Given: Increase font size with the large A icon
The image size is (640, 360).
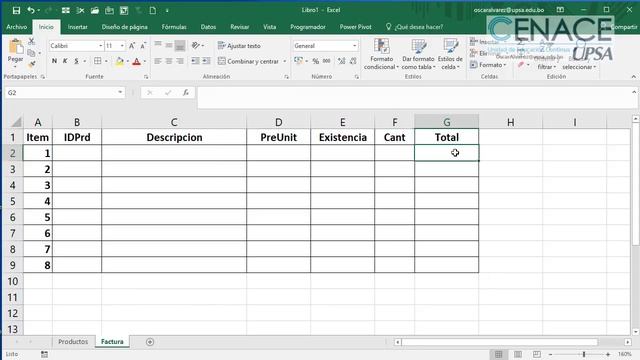Looking at the screenshot, I should click(x=132, y=46).
